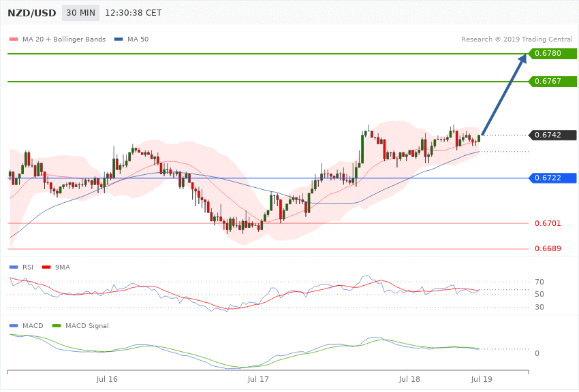Click the RSI legend label

coord(28,267)
